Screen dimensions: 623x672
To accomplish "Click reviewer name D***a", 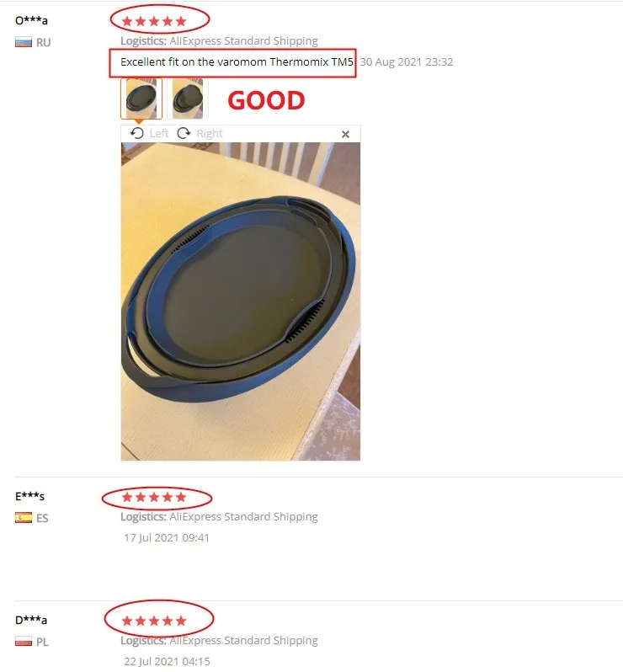I will (31, 620).
